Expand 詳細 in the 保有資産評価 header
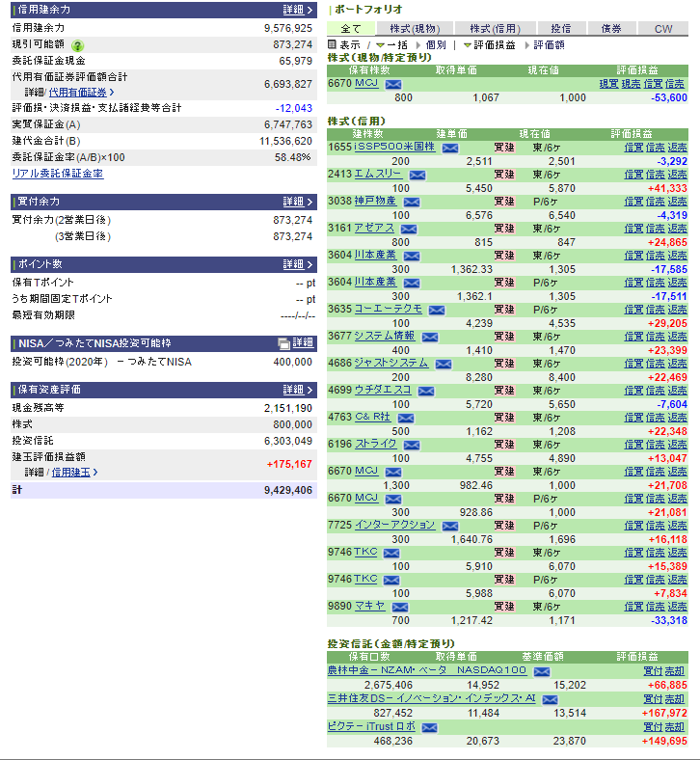This screenshot has height=760, width=700. tap(298, 390)
